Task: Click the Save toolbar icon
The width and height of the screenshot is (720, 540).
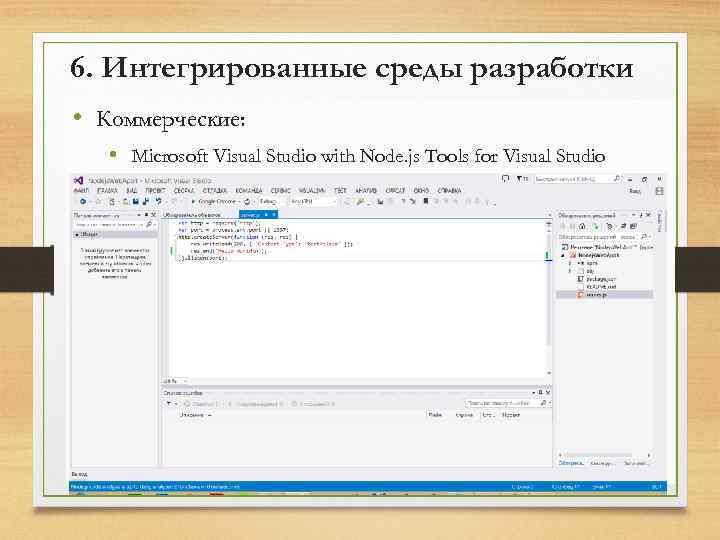Action: pos(135,202)
